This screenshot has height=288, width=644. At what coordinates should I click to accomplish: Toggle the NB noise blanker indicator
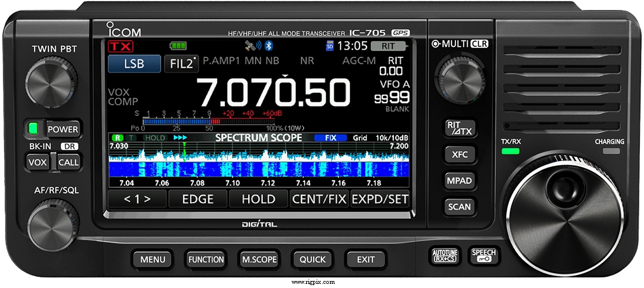272,61
